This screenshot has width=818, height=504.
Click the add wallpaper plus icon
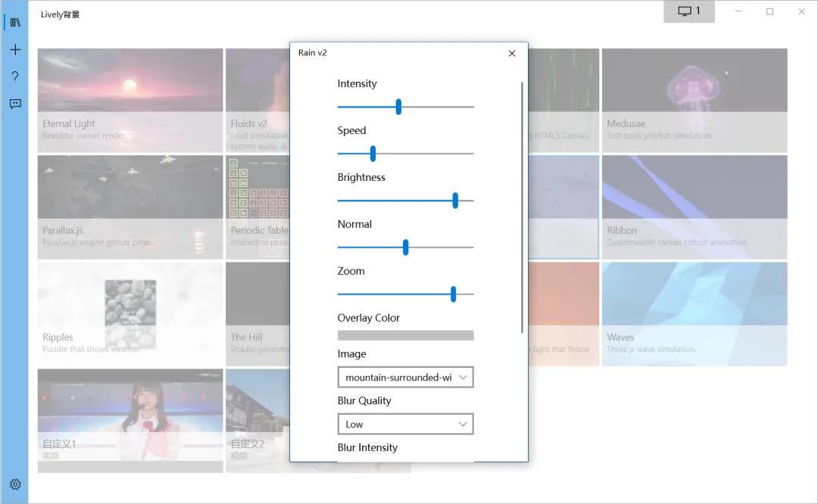click(x=15, y=50)
